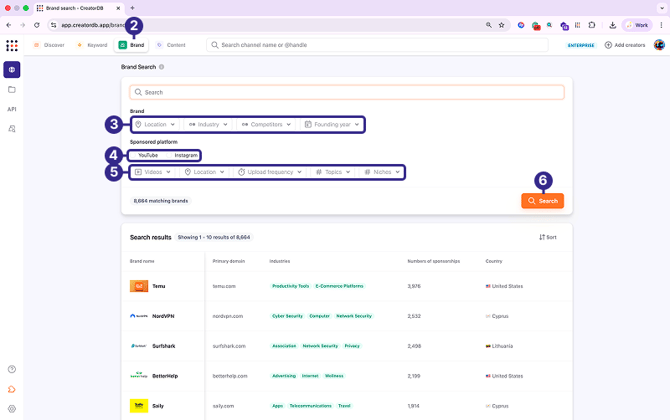
Task: Switch to the Discover tab
Action: click(x=49, y=45)
